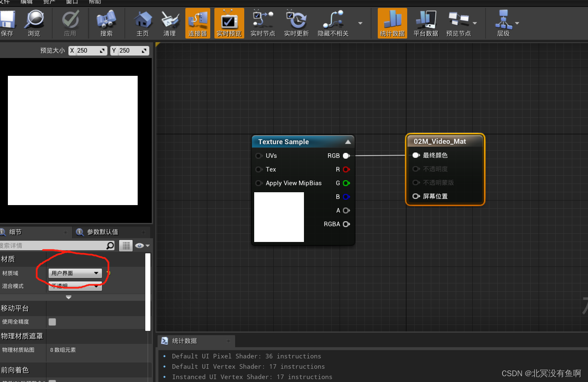Click magnifier icon in details search

coord(110,246)
